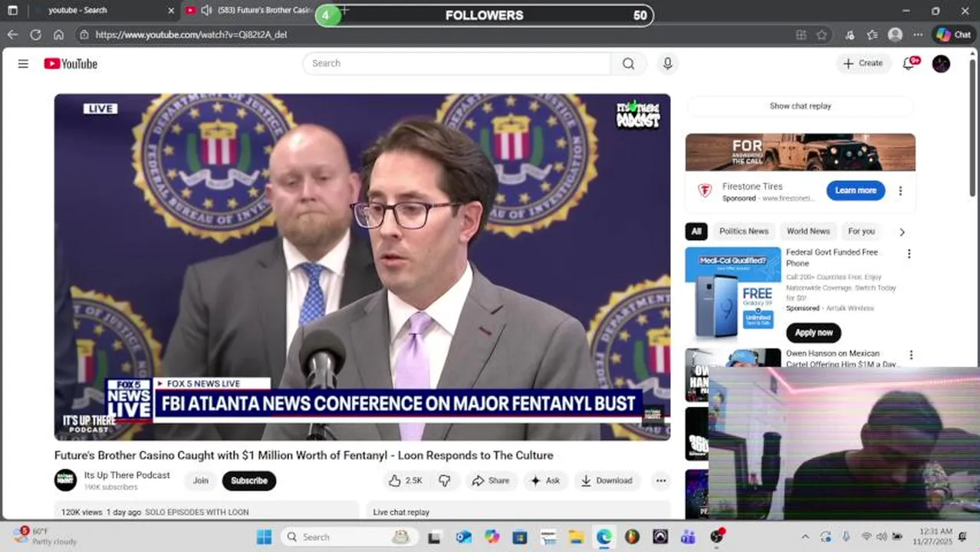Open the Create button menu
This screenshot has width=980, height=552.
pos(863,64)
